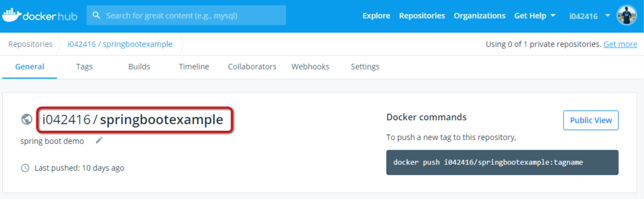
Task: Click the search magnifier icon
Action: [96, 15]
